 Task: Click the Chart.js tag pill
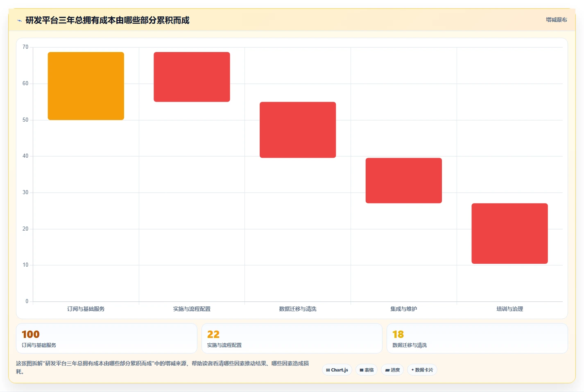coord(337,370)
